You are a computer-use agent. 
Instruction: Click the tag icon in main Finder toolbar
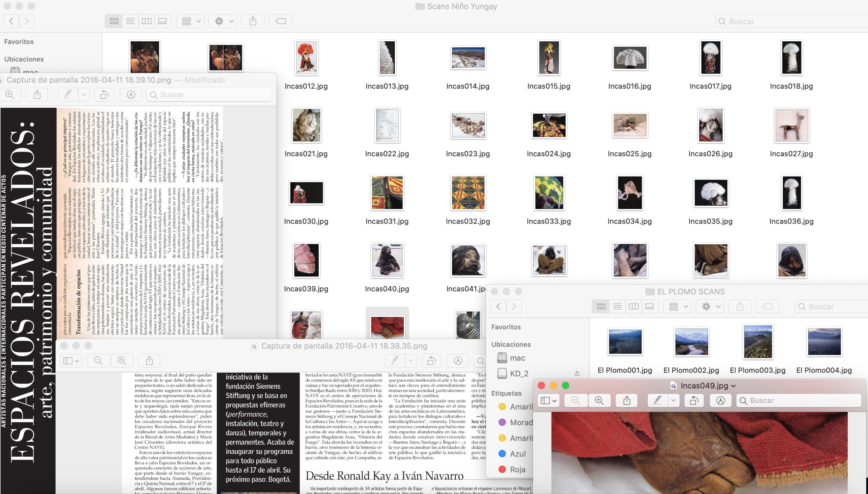[280, 21]
